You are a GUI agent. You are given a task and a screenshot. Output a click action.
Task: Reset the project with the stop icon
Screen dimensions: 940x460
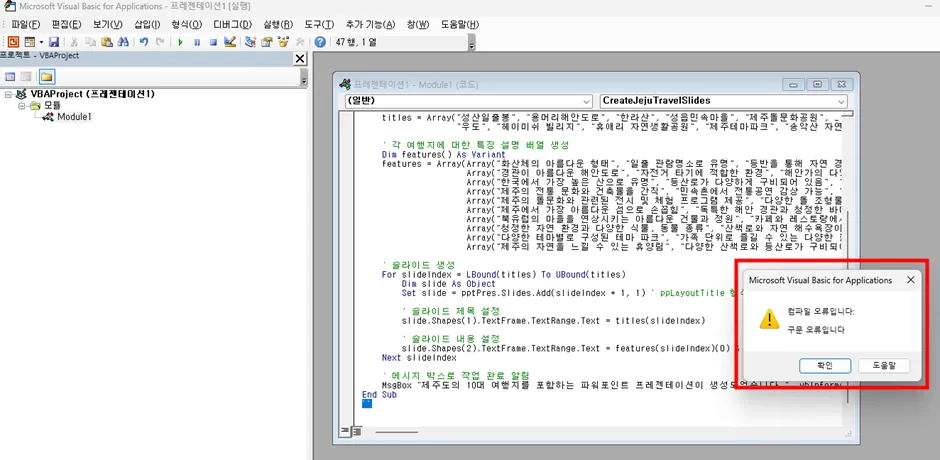[213, 42]
